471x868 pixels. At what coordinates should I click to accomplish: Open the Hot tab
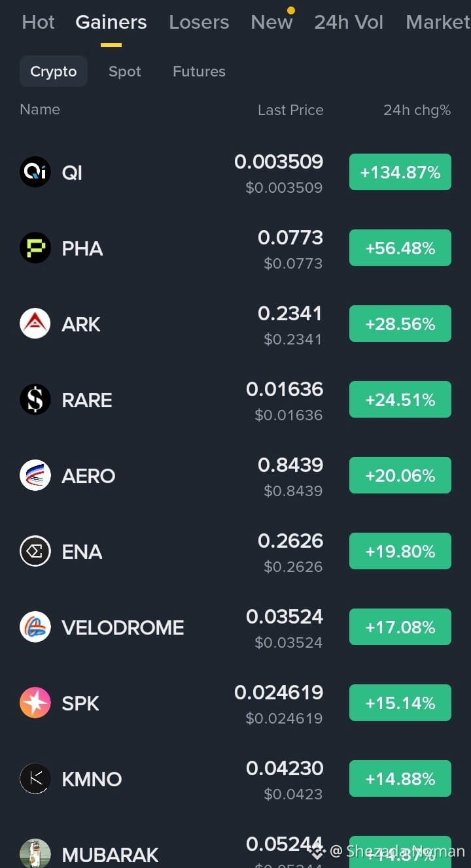(x=38, y=22)
